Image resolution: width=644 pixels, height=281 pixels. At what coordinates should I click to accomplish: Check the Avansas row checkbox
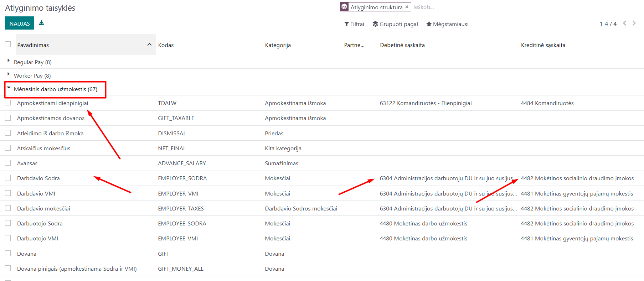click(8, 163)
